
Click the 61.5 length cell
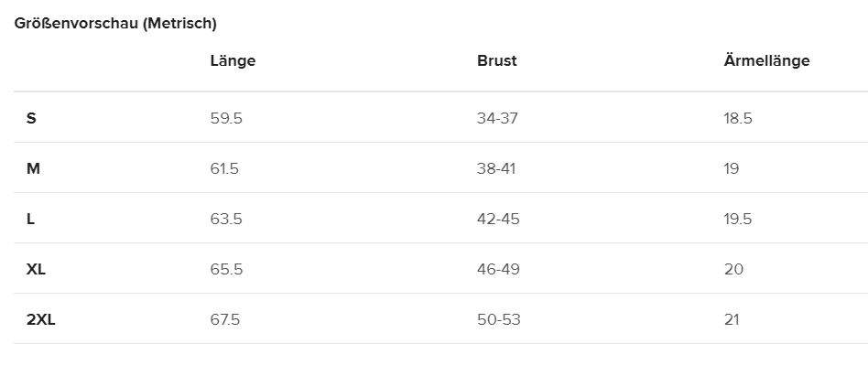(x=224, y=168)
